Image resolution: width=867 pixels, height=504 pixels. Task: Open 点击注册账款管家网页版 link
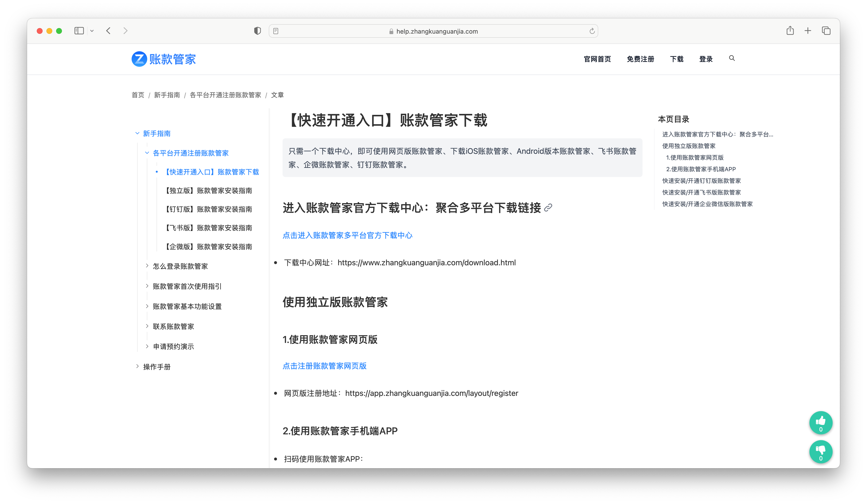coord(324,366)
